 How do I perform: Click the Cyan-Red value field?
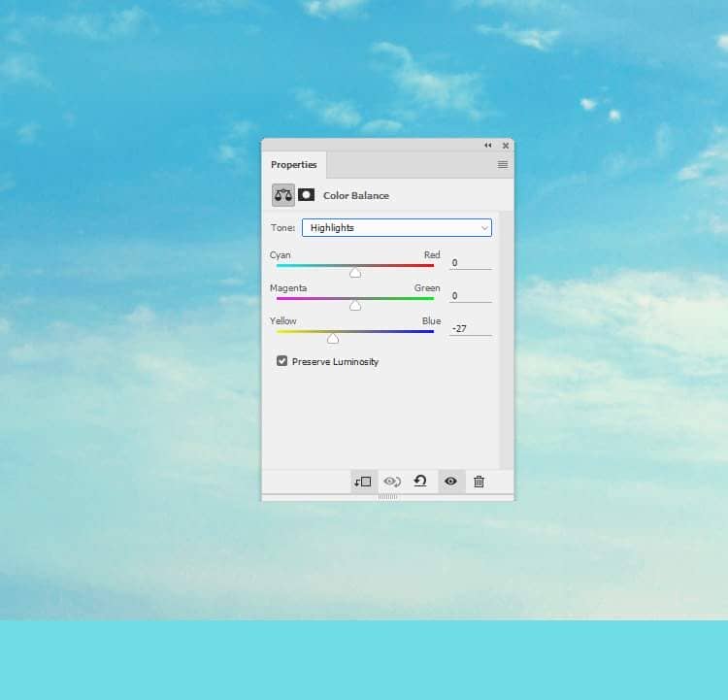click(x=470, y=263)
